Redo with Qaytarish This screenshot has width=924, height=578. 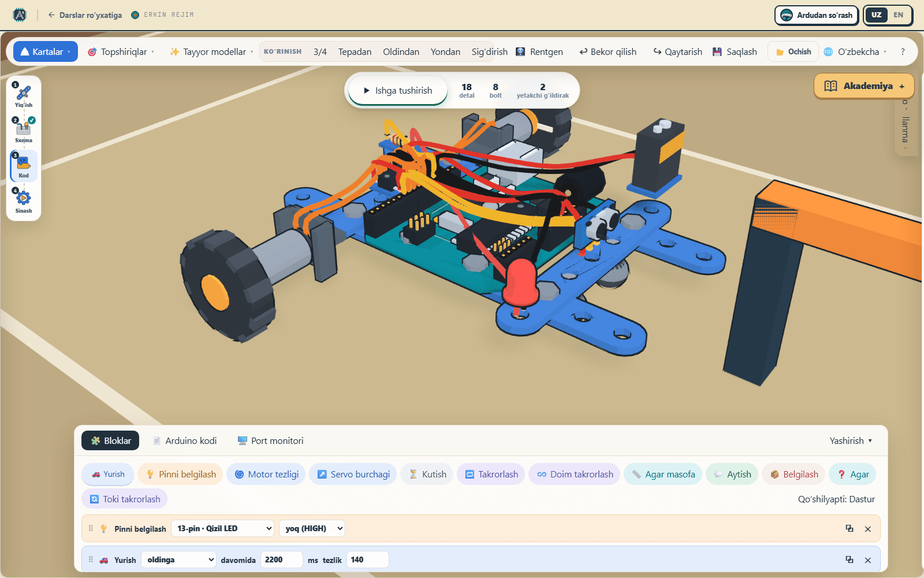[678, 51]
